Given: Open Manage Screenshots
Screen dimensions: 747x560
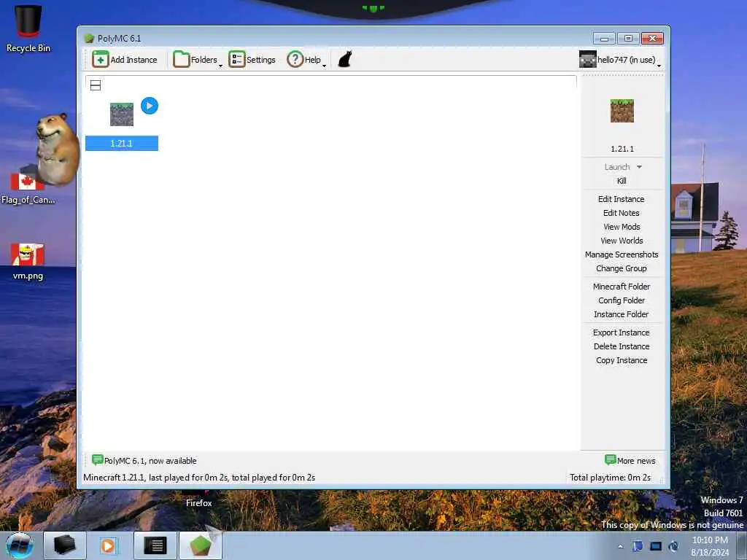Looking at the screenshot, I should coord(622,254).
